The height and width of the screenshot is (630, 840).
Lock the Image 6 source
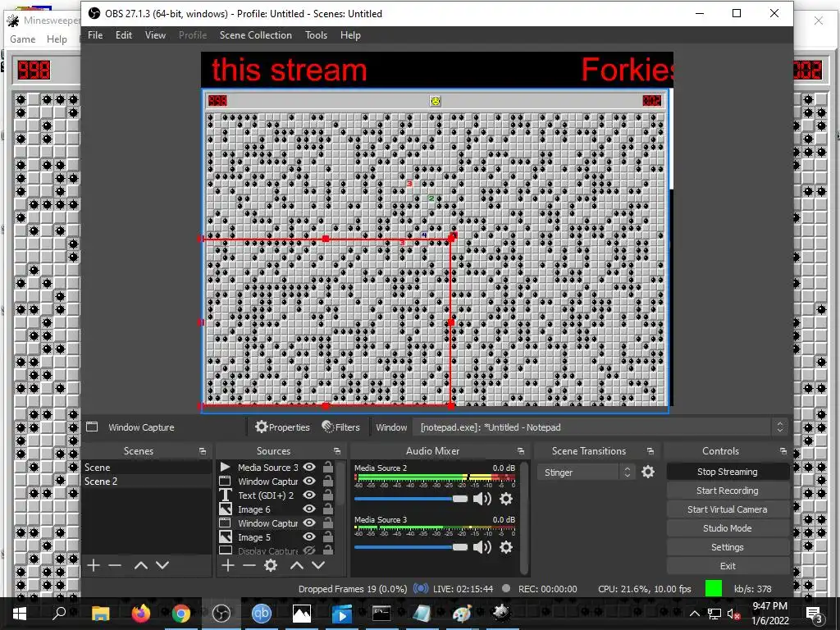(x=328, y=509)
